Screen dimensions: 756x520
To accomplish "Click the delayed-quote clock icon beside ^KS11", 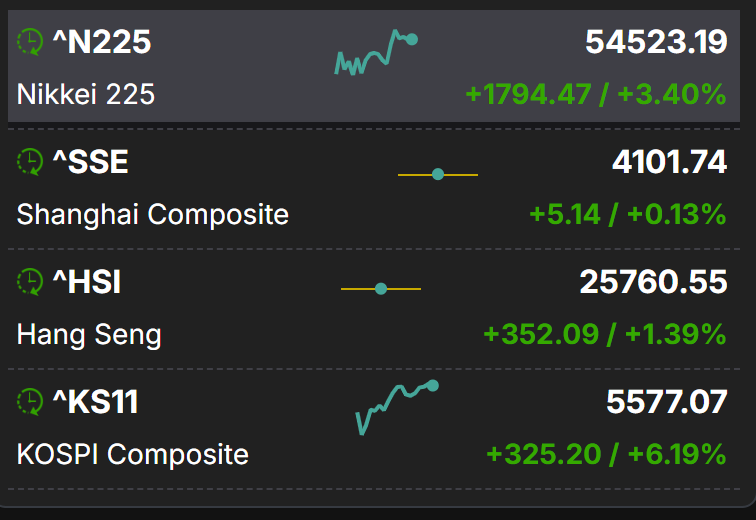I will coord(30,402).
